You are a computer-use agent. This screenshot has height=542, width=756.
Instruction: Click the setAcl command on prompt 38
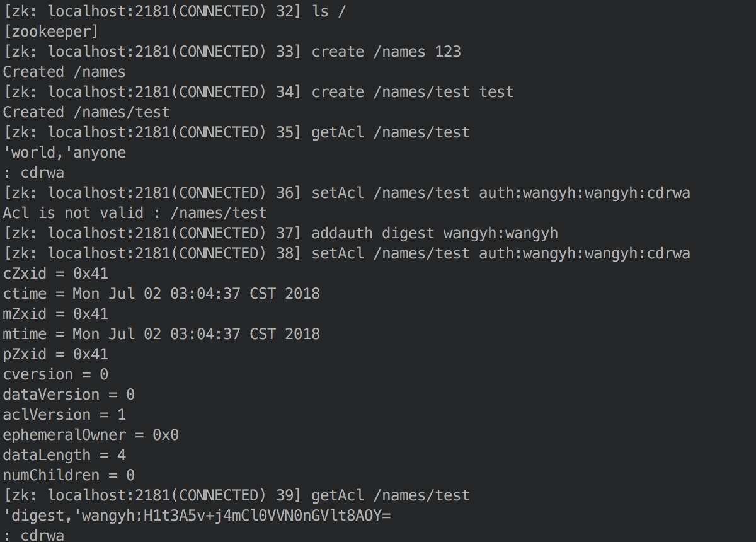coord(501,253)
